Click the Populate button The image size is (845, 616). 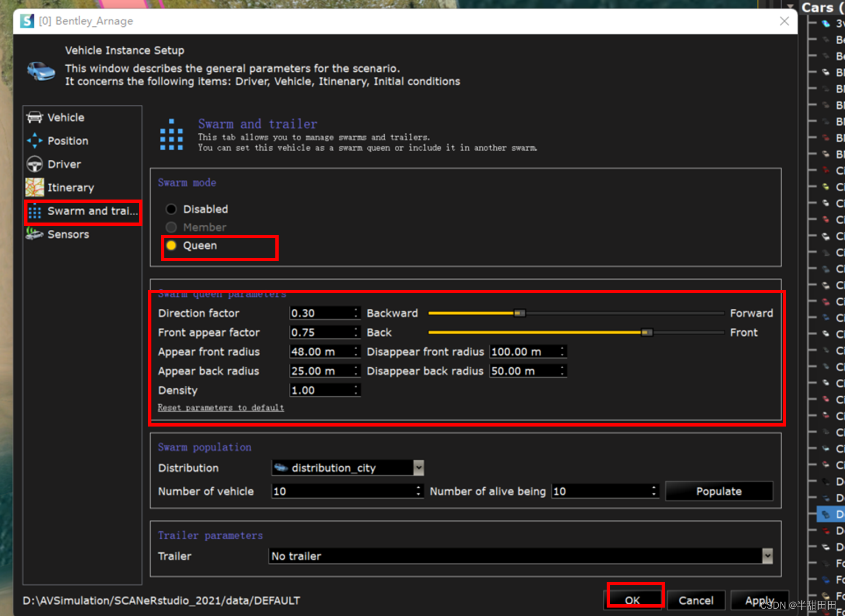(719, 492)
